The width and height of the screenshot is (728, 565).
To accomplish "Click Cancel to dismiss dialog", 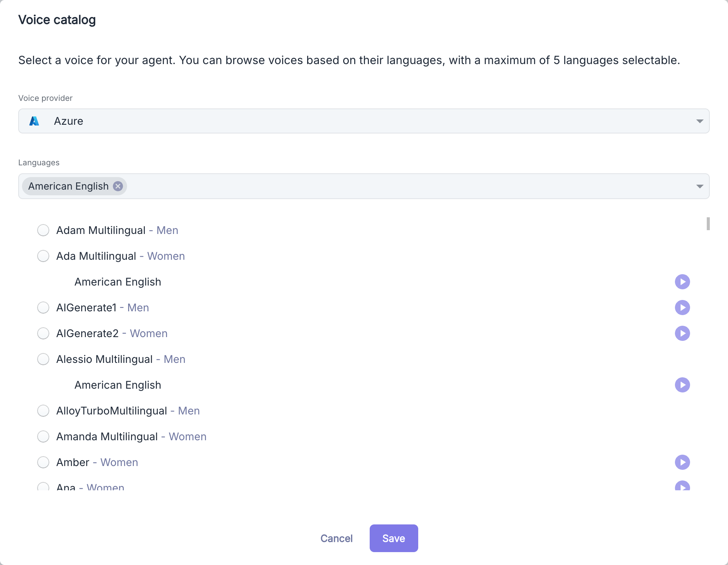I will (x=336, y=538).
